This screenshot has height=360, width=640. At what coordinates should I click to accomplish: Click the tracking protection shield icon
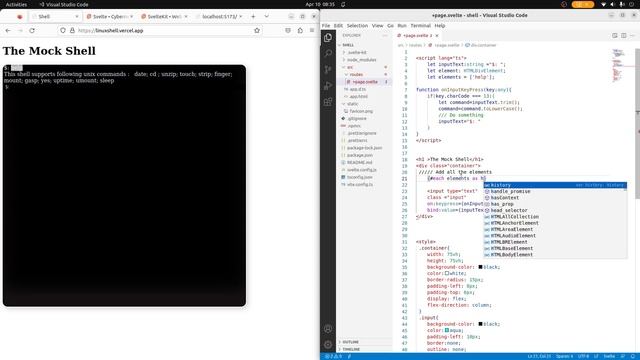[63, 31]
